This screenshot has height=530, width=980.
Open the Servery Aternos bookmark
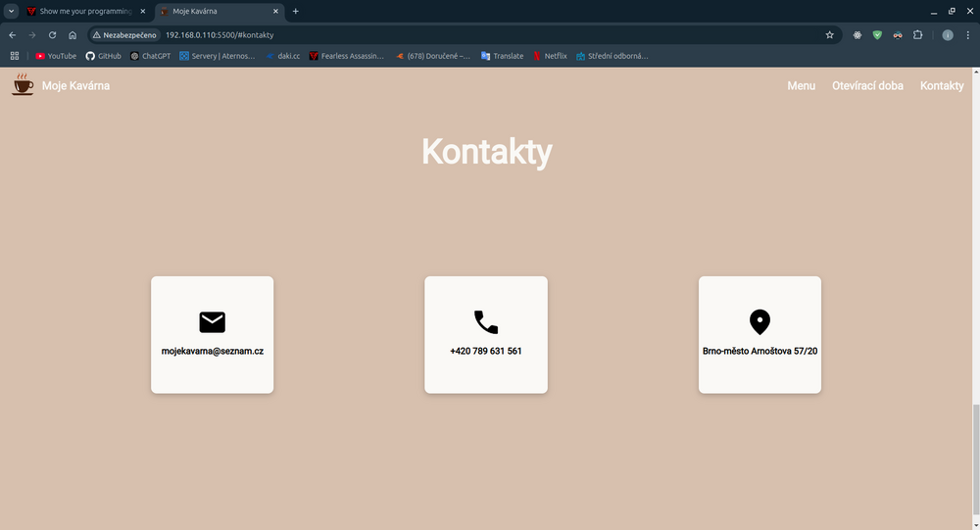click(217, 56)
